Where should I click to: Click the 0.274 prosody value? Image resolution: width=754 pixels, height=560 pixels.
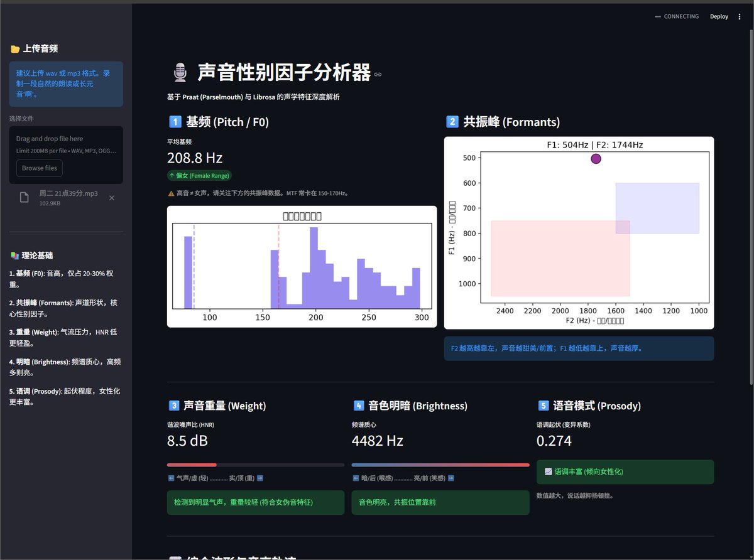(x=554, y=441)
